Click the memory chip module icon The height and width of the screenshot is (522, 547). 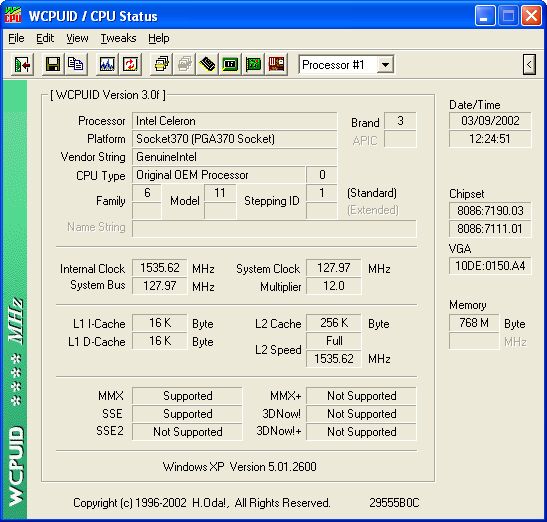click(x=207, y=65)
